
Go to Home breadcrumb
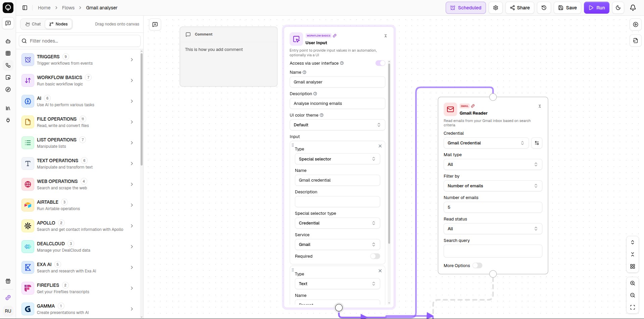(x=44, y=8)
